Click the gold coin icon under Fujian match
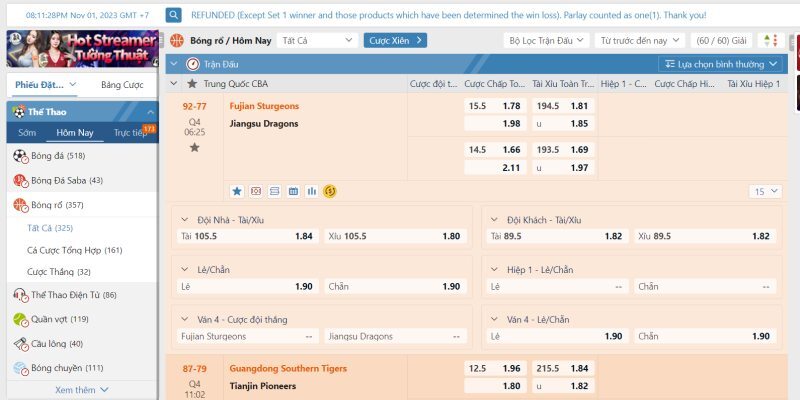Screen dimensions: 800x400 click(x=329, y=190)
